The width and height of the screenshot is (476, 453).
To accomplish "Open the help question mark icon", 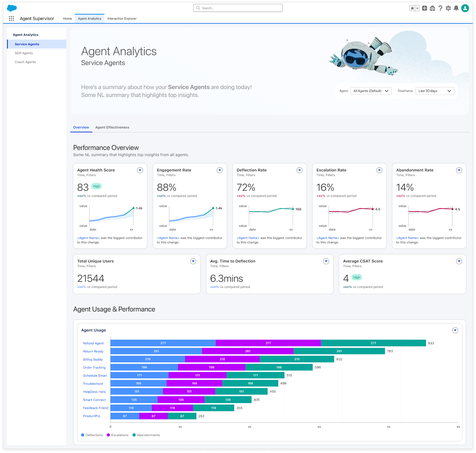I will (x=440, y=8).
